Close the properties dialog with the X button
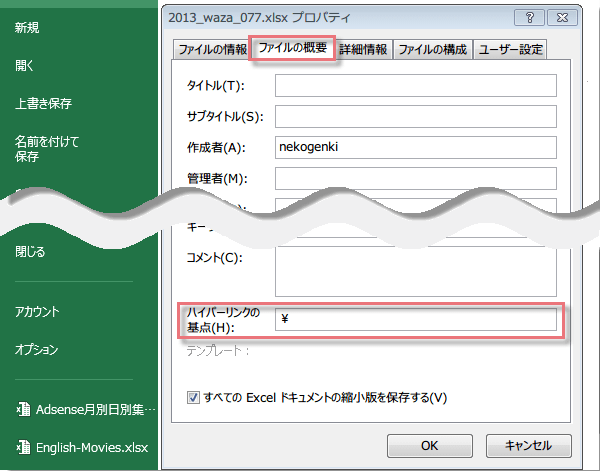 point(562,18)
